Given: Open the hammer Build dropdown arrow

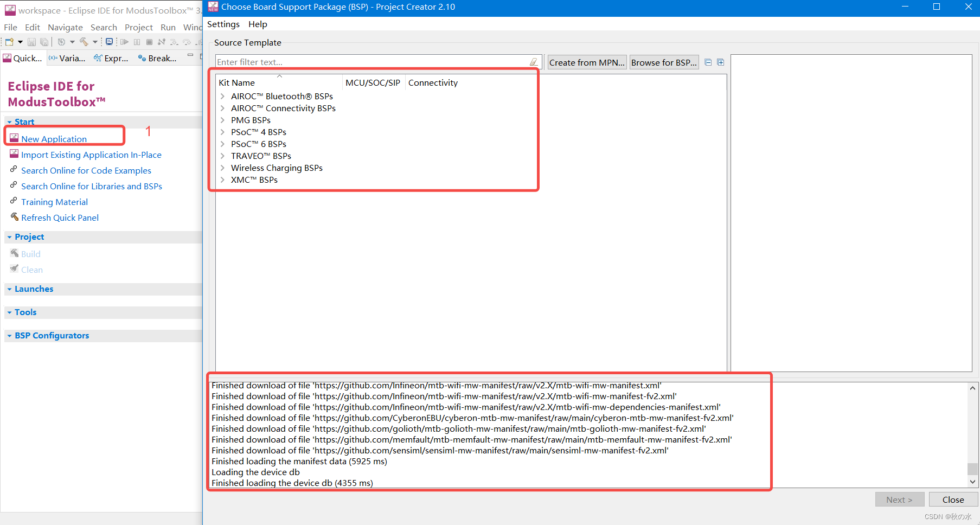Looking at the screenshot, I should [95, 42].
